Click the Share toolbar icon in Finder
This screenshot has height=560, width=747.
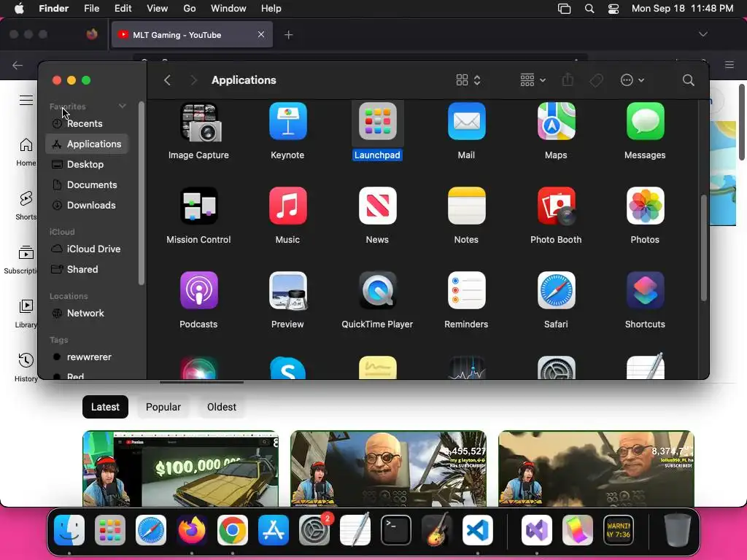[568, 79]
